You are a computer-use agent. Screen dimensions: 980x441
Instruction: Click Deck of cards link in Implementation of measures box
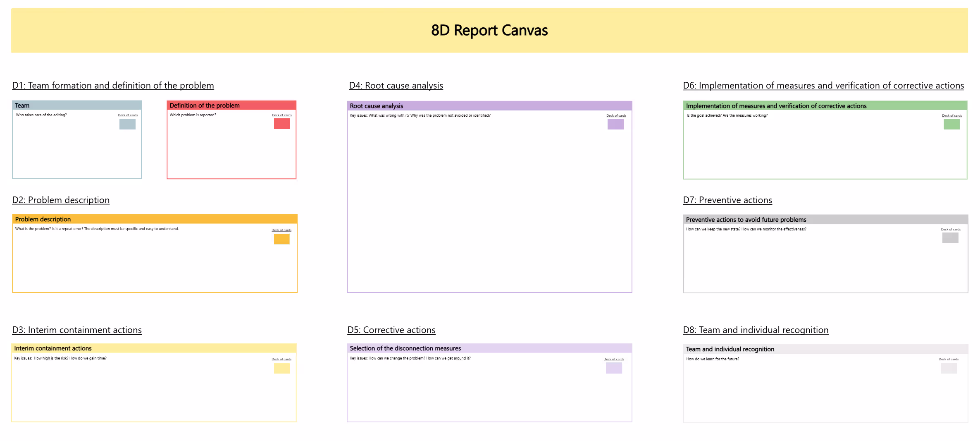click(x=952, y=116)
